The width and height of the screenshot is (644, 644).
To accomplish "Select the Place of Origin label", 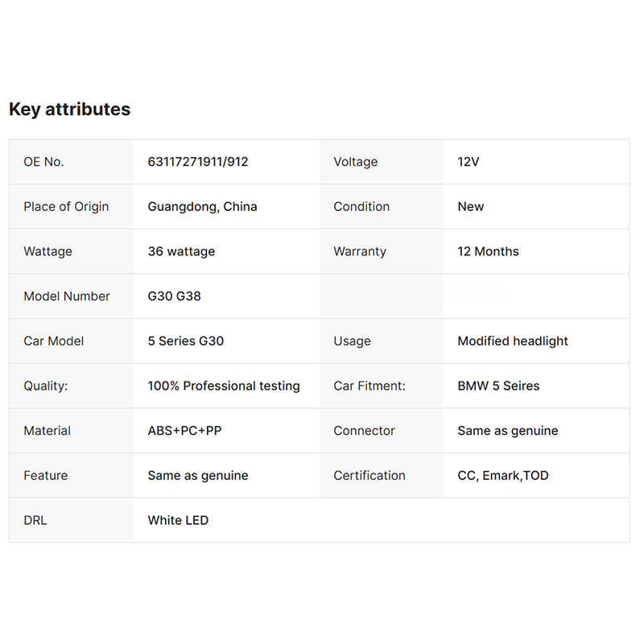I will coord(66,207).
